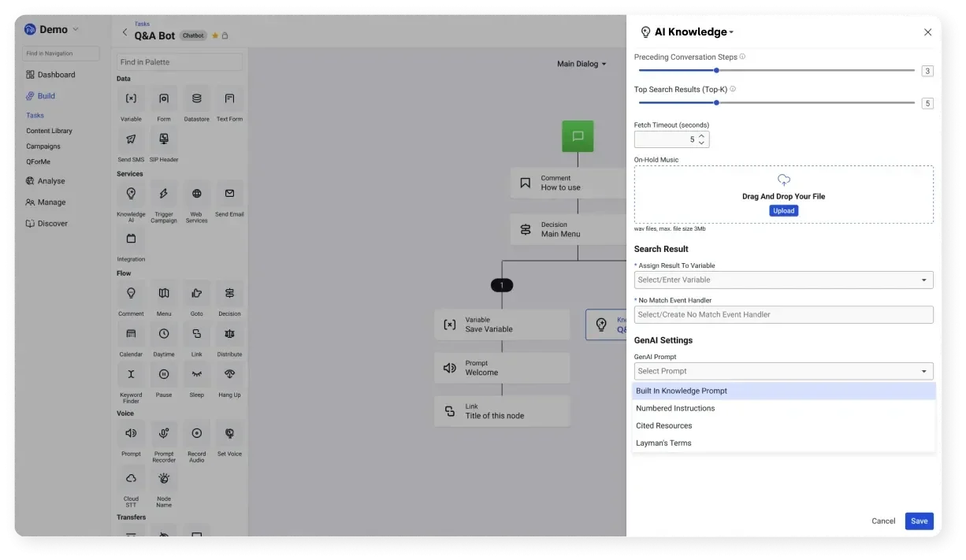This screenshot has height=560, width=966.
Task: Select the Send SMS palette icon
Action: pos(131,139)
